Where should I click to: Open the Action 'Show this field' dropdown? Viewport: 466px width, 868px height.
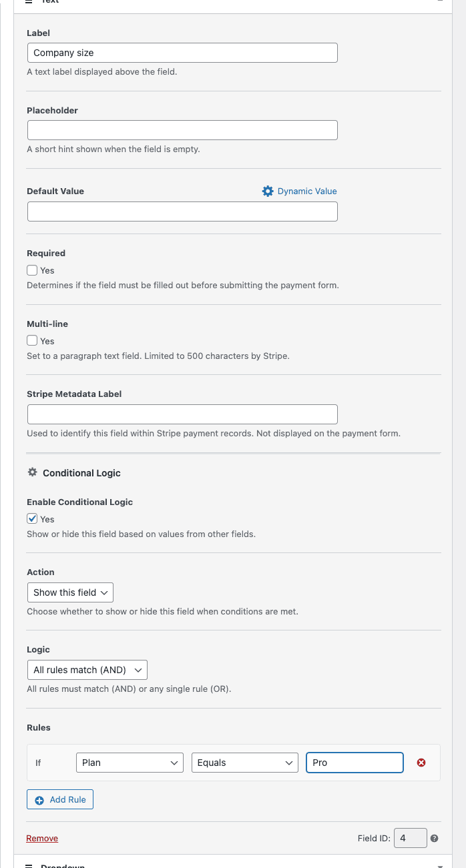[x=70, y=592]
